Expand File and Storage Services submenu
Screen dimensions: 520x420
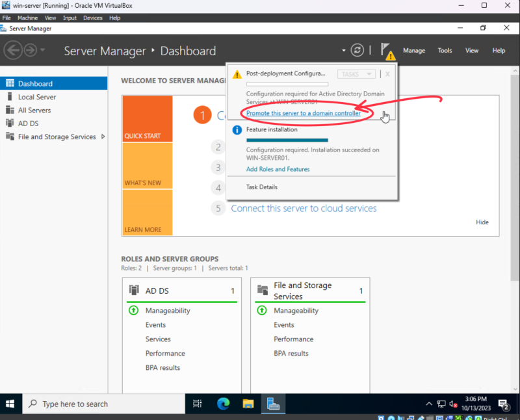tap(103, 137)
